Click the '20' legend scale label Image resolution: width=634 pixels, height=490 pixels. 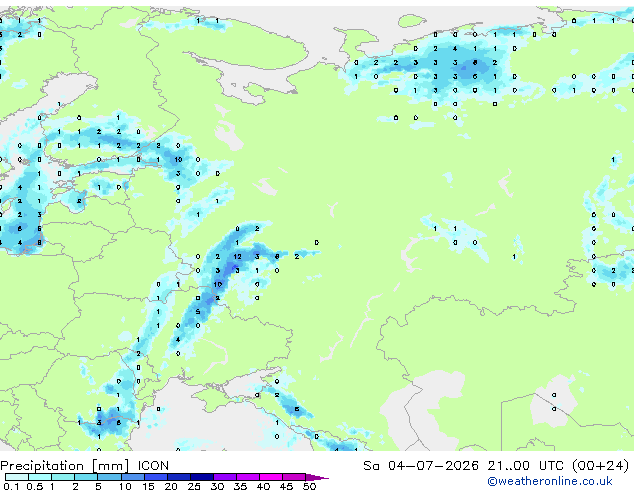click(171, 486)
